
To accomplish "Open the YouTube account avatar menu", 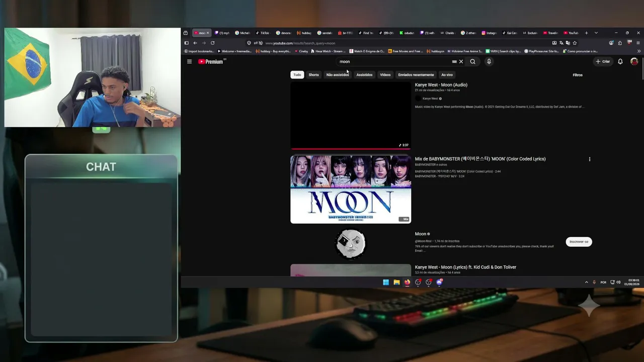I will (634, 61).
